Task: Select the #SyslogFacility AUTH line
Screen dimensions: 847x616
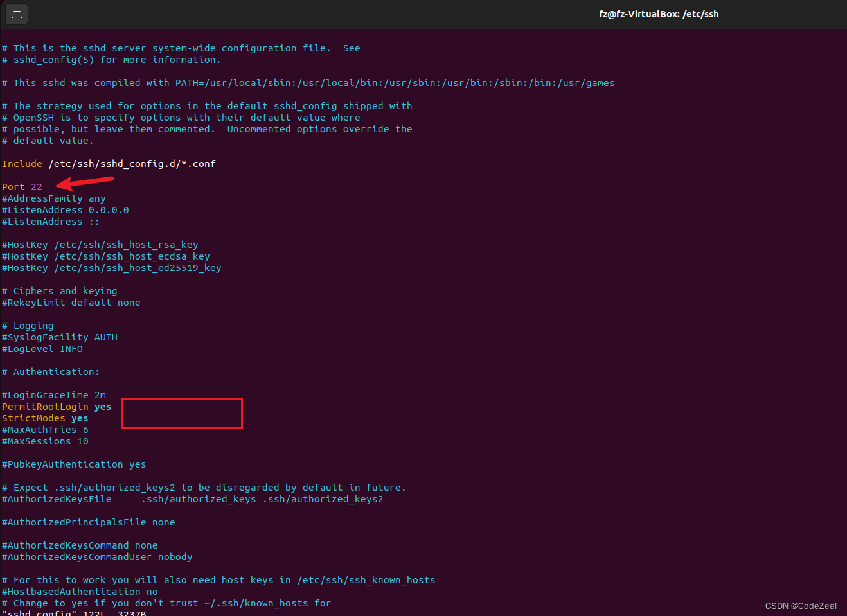Action: (60, 337)
